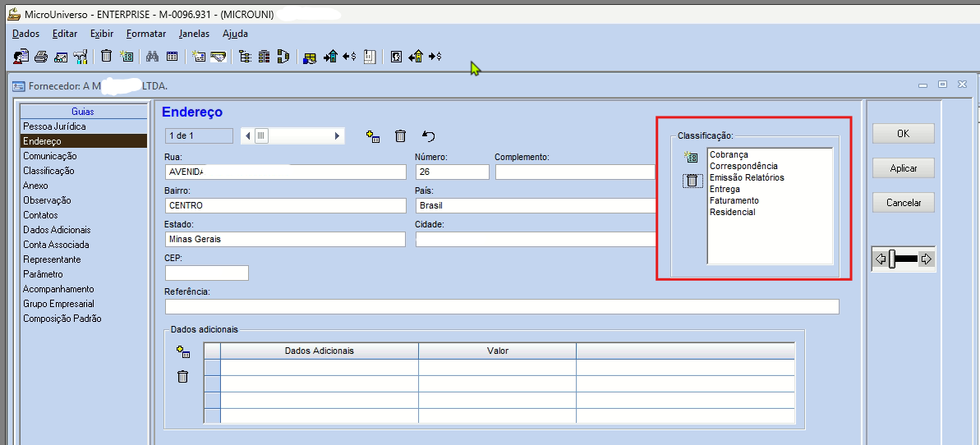Click previous record arrow in address navigator
The image size is (980, 445).
[247, 135]
